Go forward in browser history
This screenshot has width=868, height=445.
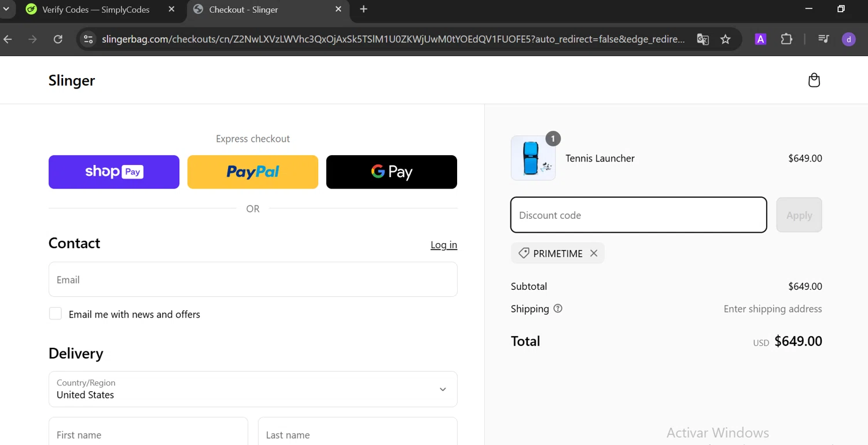[x=33, y=39]
